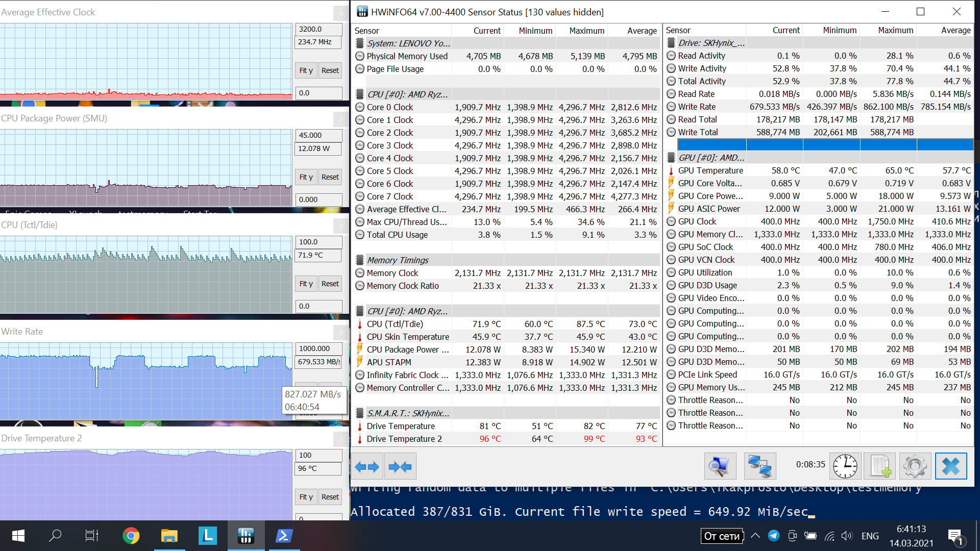This screenshot has height=551, width=980.
Task: Click the thermometer icon beside GPU Temperature
Action: tap(671, 170)
